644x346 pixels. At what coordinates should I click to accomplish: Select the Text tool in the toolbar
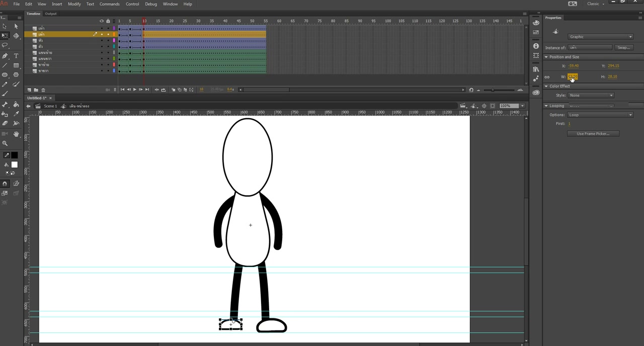[16, 56]
